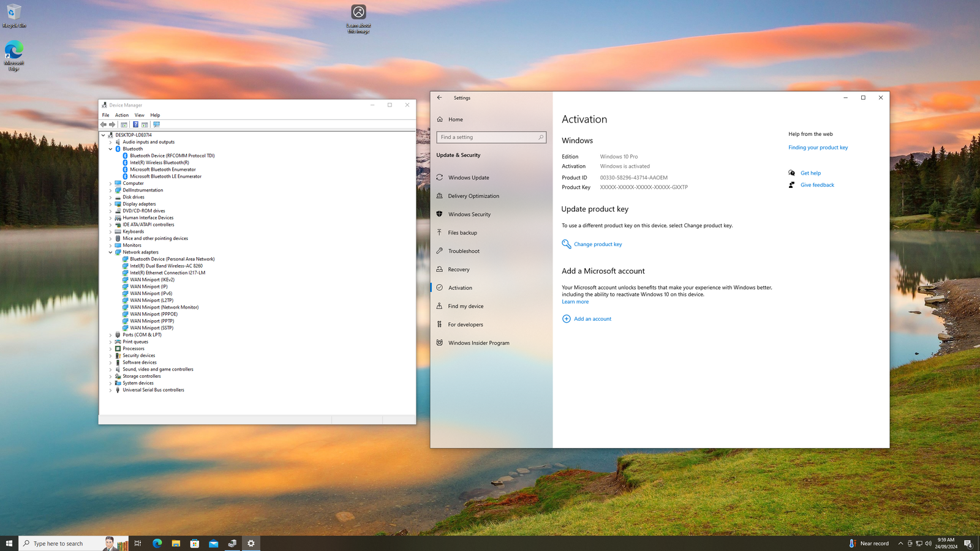
Task: Click the blue Help icon in Device Manager toolbar
Action: [x=135, y=124]
